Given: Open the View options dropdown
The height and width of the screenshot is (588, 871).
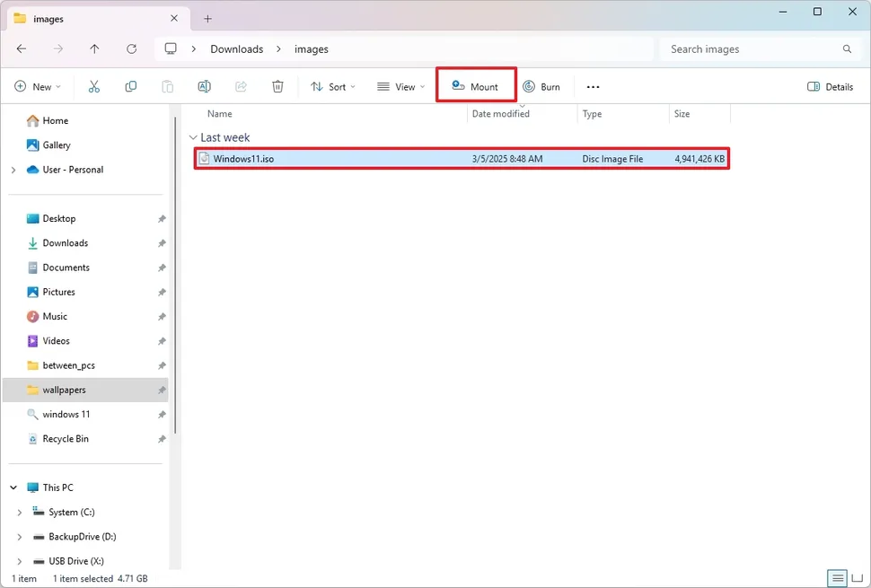Looking at the screenshot, I should [400, 86].
